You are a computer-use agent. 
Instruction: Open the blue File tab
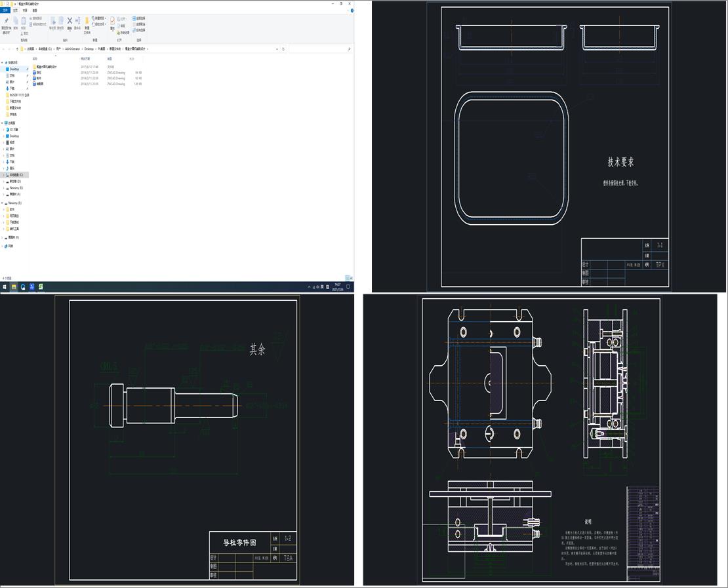pyautogui.click(x=6, y=10)
